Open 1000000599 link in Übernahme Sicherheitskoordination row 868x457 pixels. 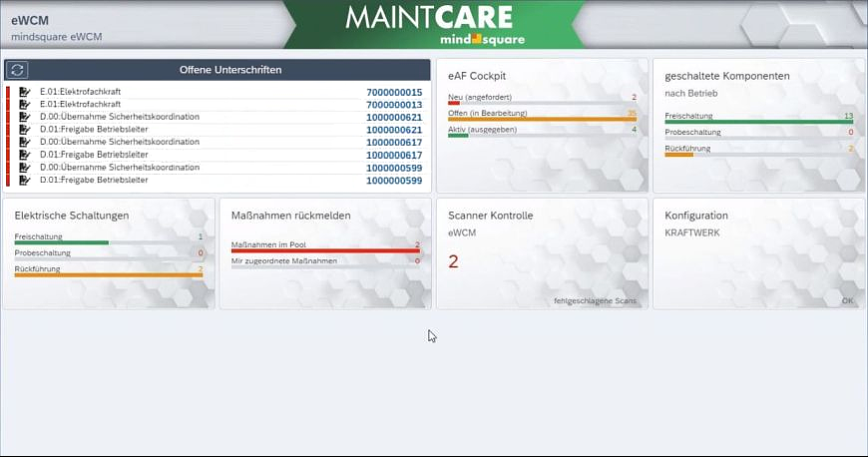tap(394, 168)
